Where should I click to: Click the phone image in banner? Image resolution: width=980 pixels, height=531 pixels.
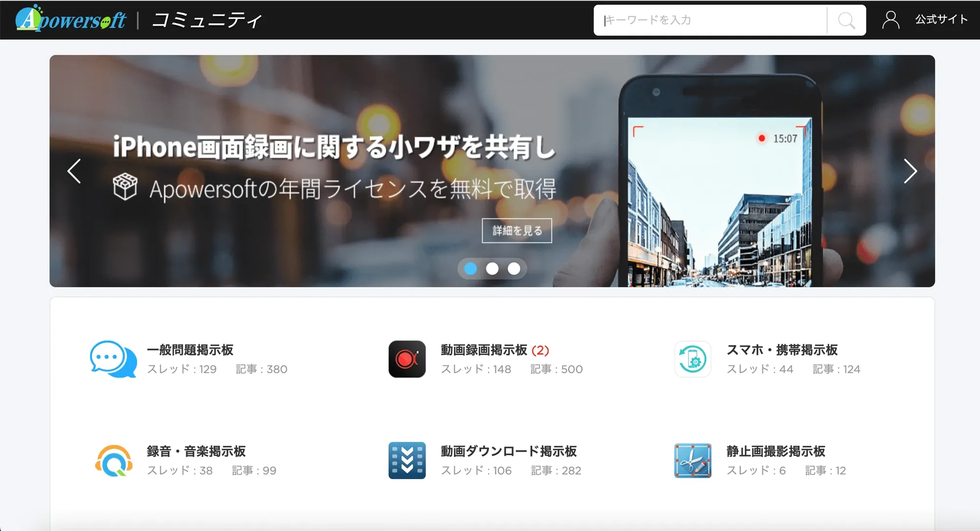point(719,181)
